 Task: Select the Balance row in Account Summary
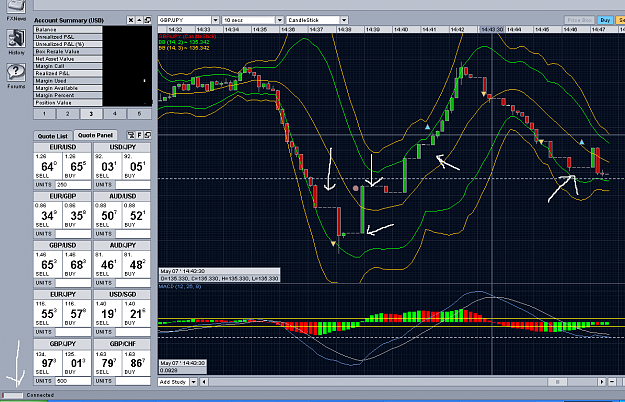pyautogui.click(x=68, y=29)
